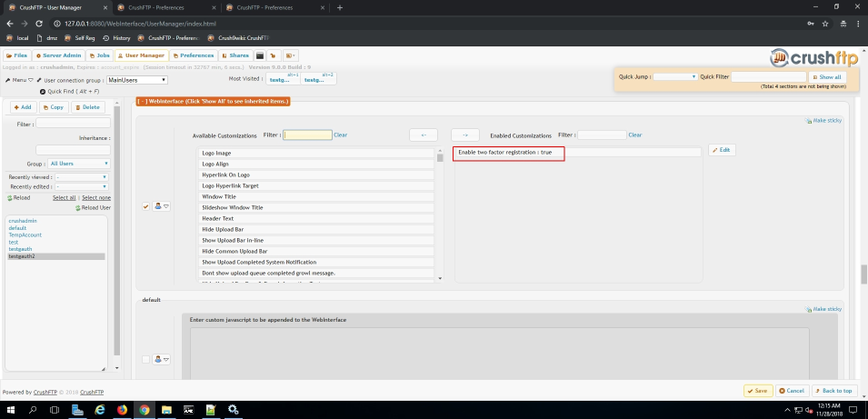
Task: Select testgauth2 user
Action: (x=56, y=256)
